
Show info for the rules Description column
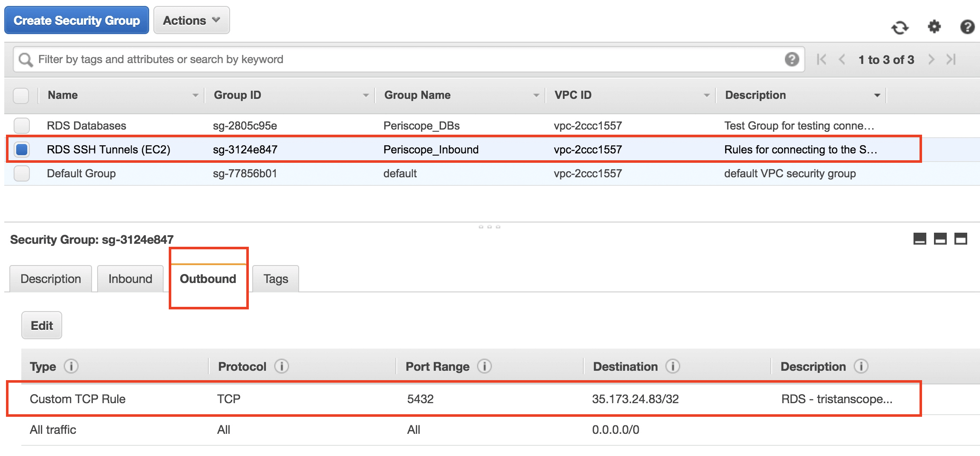coord(861,366)
